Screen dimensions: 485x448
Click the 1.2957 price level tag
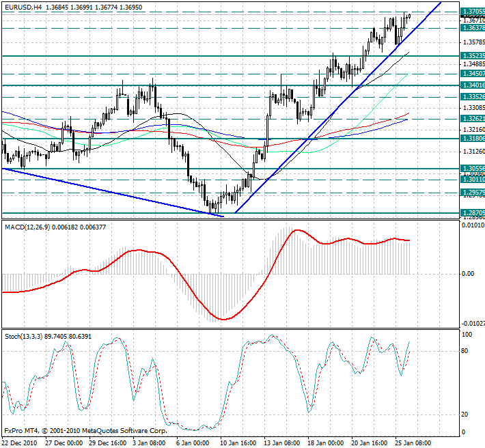coord(473,193)
